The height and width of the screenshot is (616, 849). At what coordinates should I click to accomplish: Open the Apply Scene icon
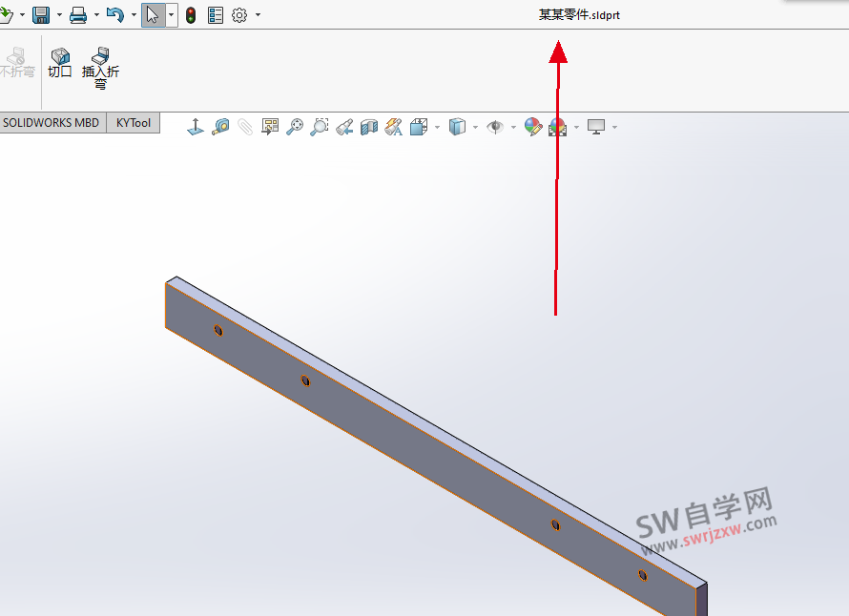[x=557, y=126]
